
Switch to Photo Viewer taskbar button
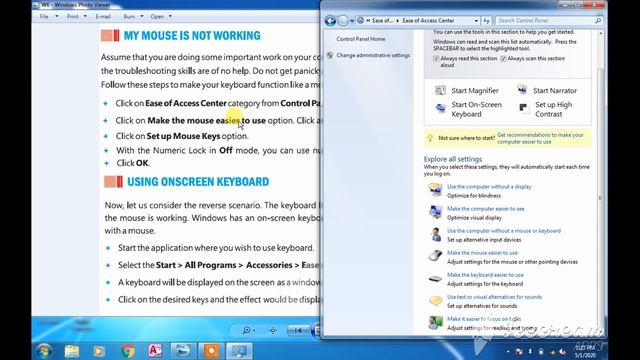(183, 351)
